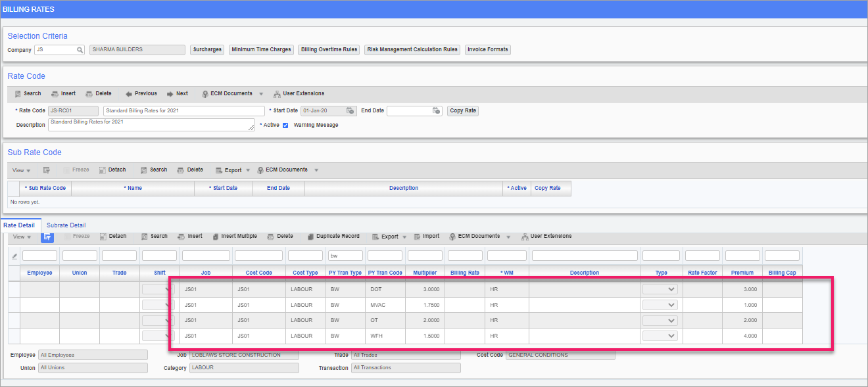The width and height of the screenshot is (868, 387).
Task: Click Export in Rate Detail toolbar
Action: tap(385, 237)
